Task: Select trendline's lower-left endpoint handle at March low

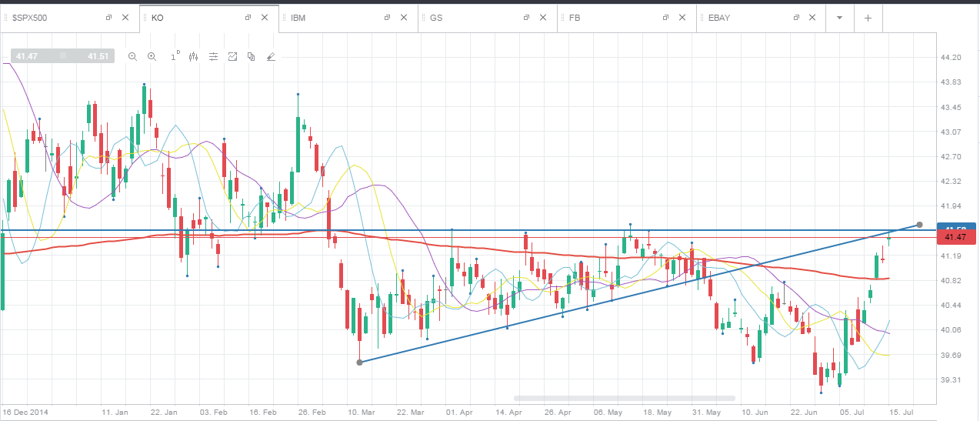Action: pyautogui.click(x=360, y=362)
